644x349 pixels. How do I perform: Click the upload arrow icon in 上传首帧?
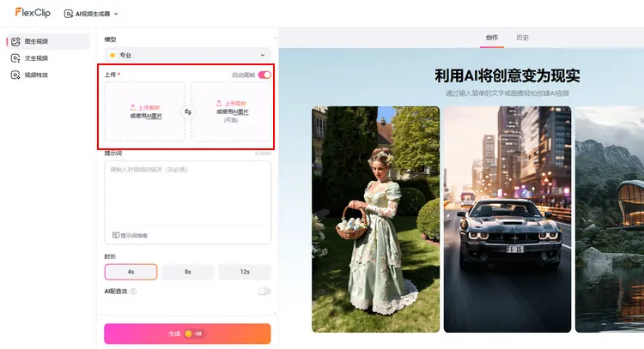pyautogui.click(x=132, y=107)
